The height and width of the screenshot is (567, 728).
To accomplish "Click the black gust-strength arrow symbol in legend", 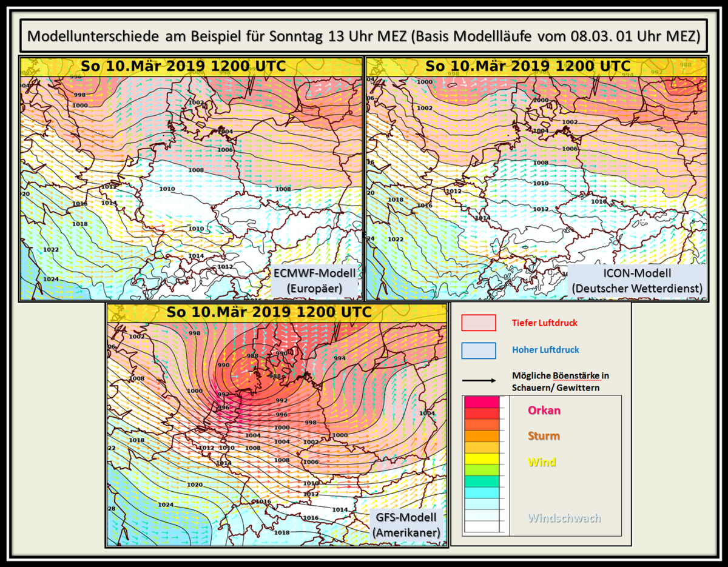I will click(479, 381).
